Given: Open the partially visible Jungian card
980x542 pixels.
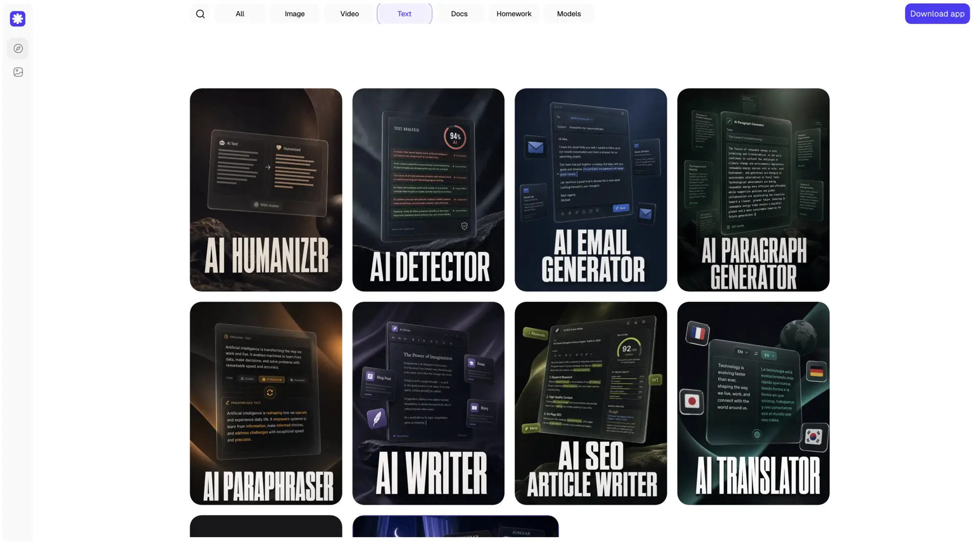Looking at the screenshot, I should point(456,526).
